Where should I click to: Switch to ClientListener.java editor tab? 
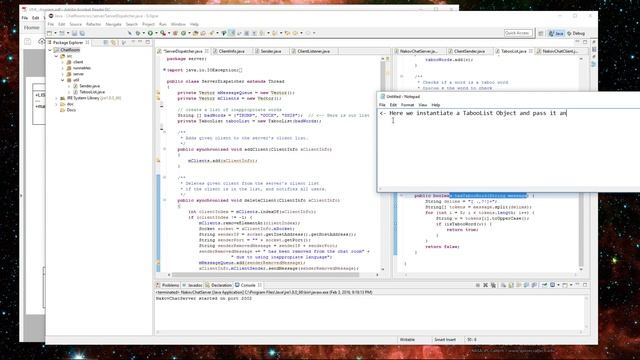(x=313, y=51)
